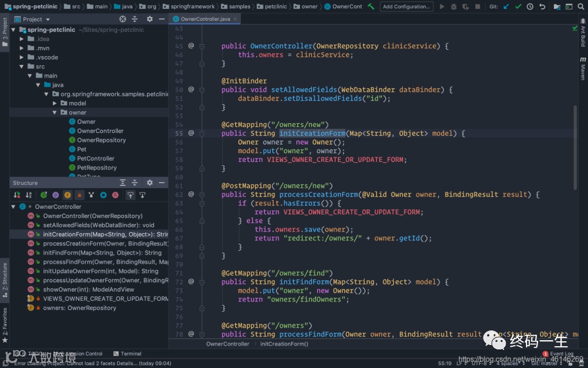The width and height of the screenshot is (588, 368).
Task: Click the Git Update Project arrow icon
Action: point(506,7)
